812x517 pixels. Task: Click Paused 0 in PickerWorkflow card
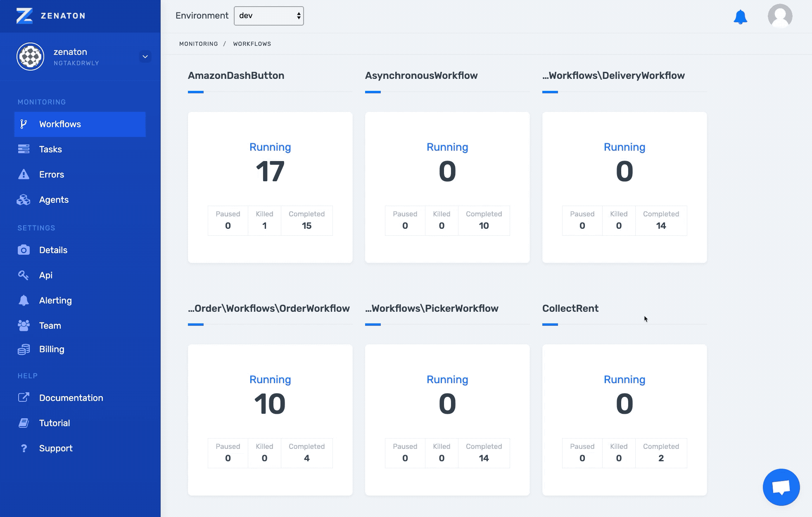[405, 453]
